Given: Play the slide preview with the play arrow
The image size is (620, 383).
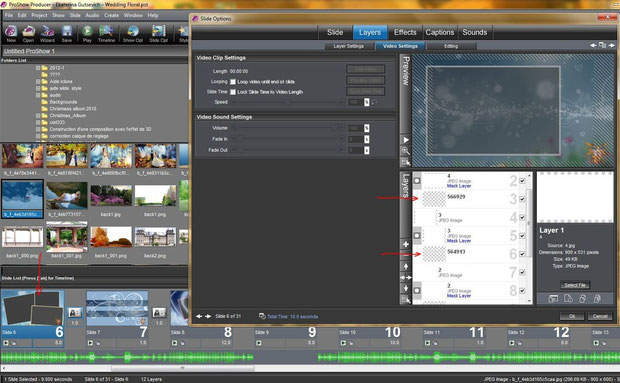Looking at the screenshot, I should pyautogui.click(x=406, y=140).
